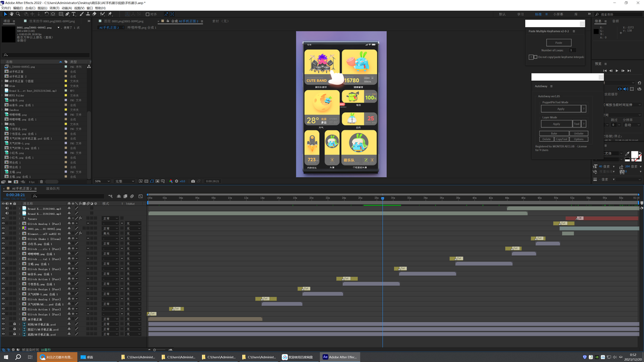Select the Zoom magnifier tool

coord(18,14)
